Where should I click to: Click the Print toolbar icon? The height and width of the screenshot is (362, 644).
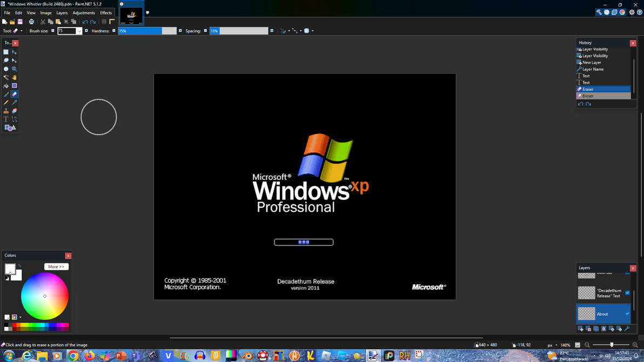pyautogui.click(x=31, y=22)
